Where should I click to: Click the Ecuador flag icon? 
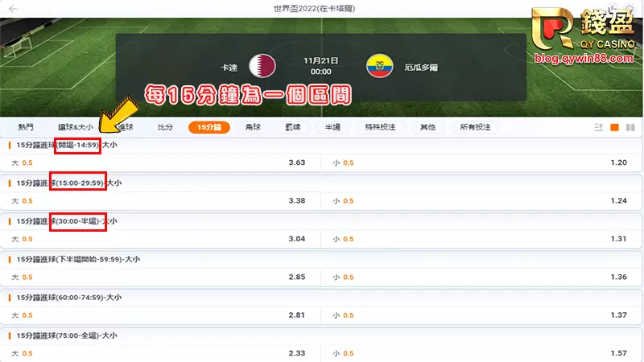click(x=378, y=65)
